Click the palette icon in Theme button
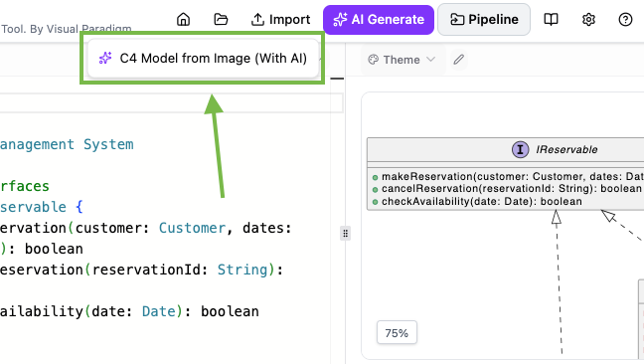The width and height of the screenshot is (644, 364). click(373, 60)
